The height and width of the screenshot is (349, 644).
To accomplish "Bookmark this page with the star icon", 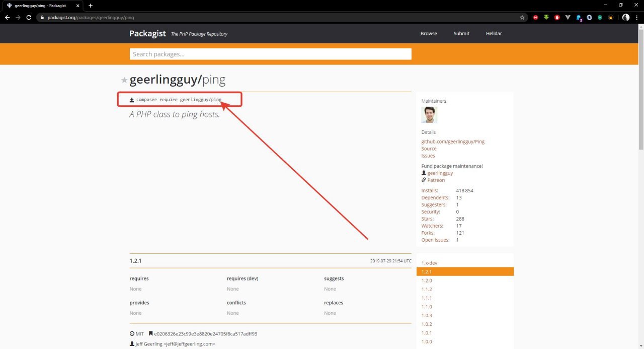I will pos(522,17).
